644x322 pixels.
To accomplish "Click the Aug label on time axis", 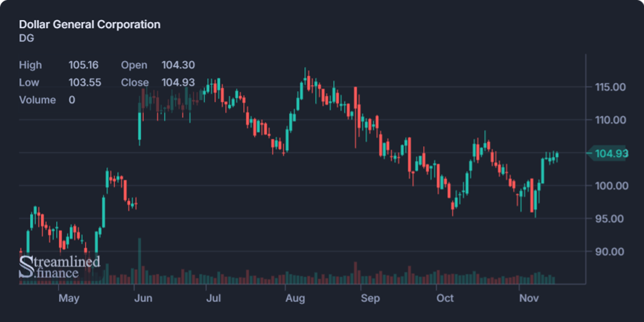I will (295, 298).
